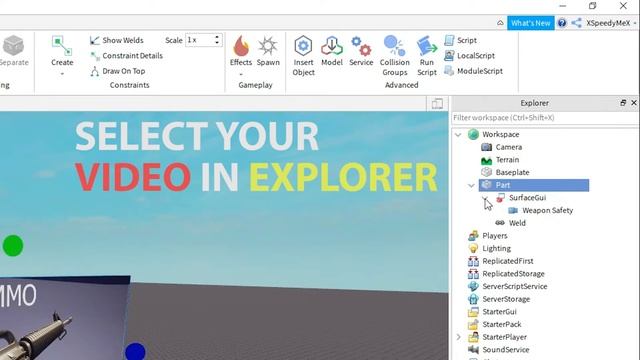
Task: Click the share icon next to username
Action: [x=577, y=23]
